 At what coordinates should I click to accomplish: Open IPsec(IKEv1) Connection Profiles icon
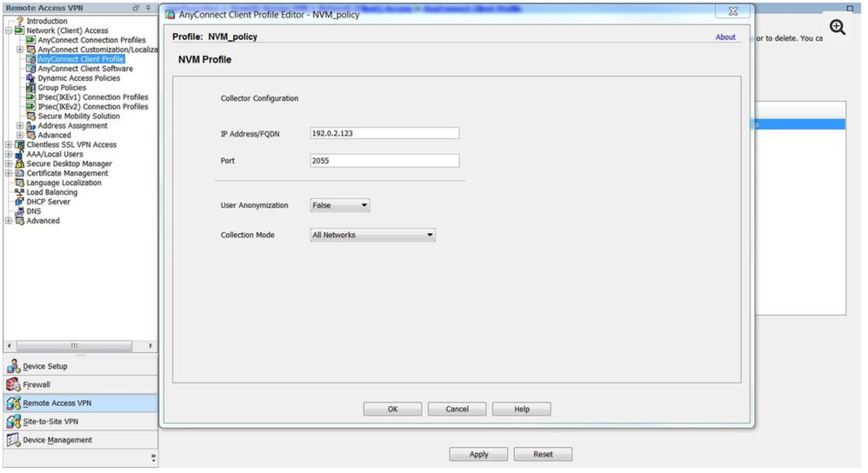[31, 97]
